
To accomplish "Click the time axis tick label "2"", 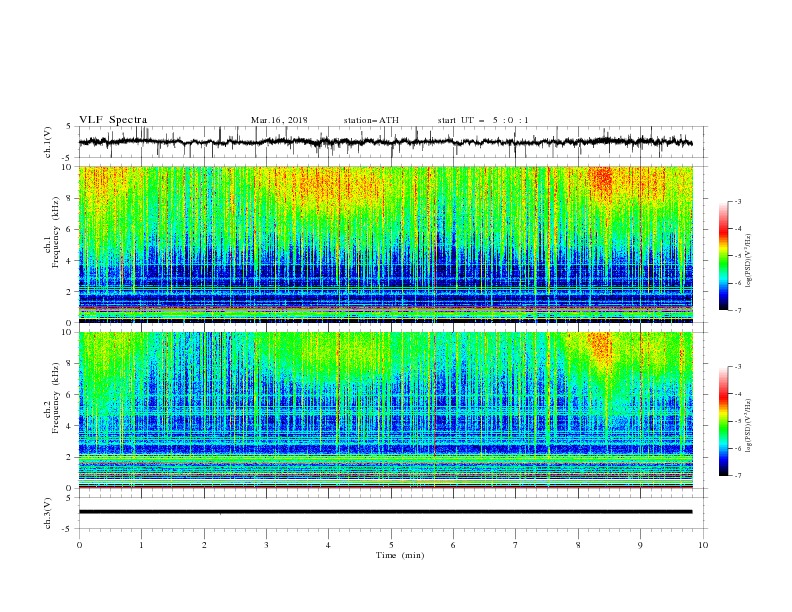I will tap(204, 545).
